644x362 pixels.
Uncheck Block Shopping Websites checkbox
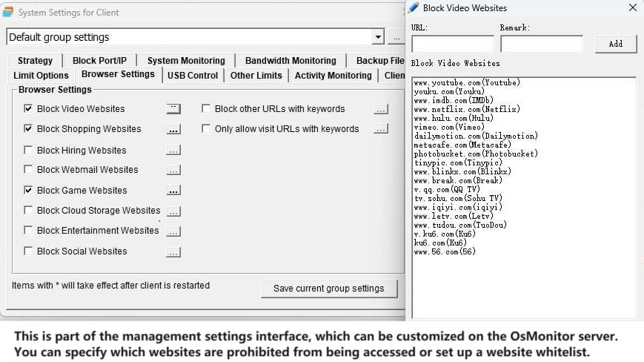(28, 128)
